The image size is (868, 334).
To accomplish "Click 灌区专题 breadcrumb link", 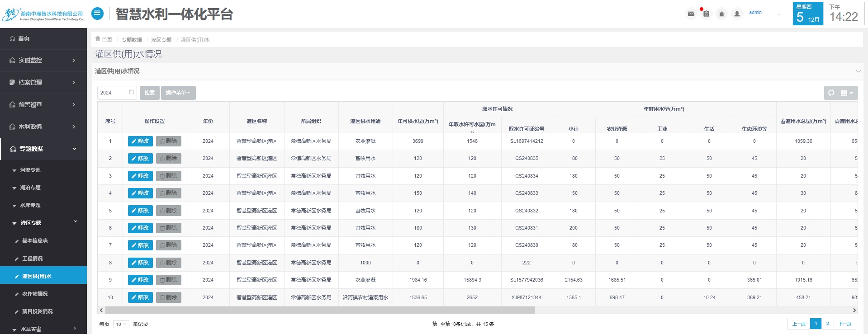I will pos(161,40).
